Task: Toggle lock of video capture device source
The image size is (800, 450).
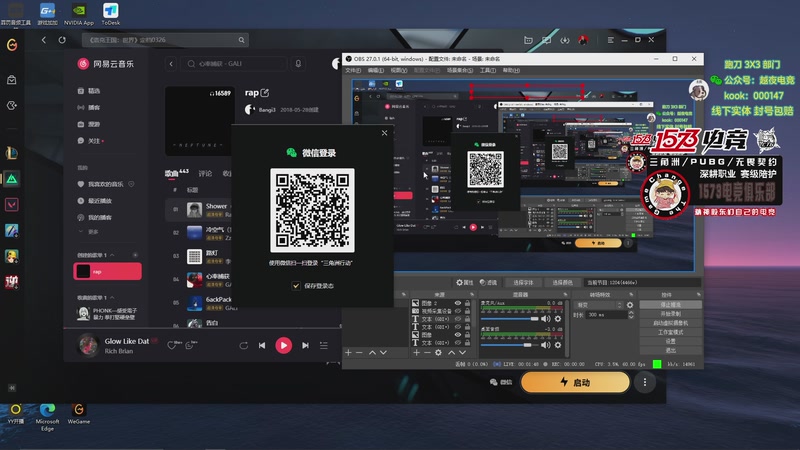Action: (x=467, y=311)
